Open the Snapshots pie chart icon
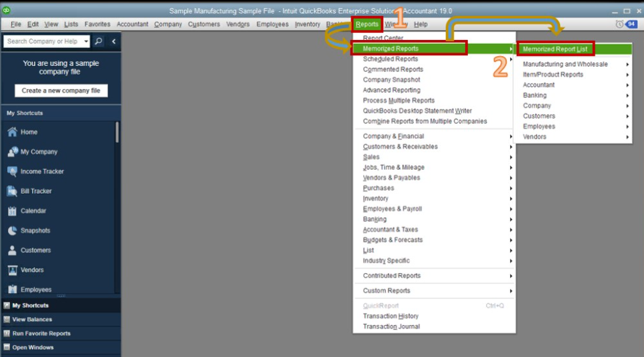 coord(12,230)
